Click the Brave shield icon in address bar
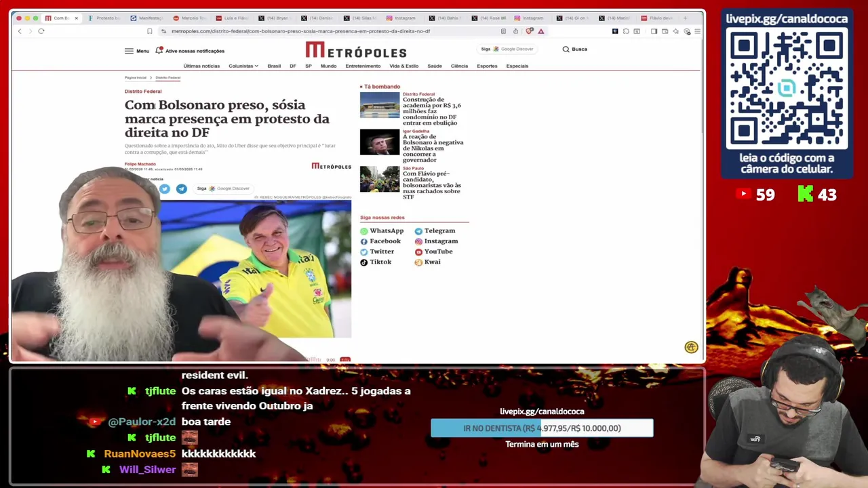 (530, 31)
